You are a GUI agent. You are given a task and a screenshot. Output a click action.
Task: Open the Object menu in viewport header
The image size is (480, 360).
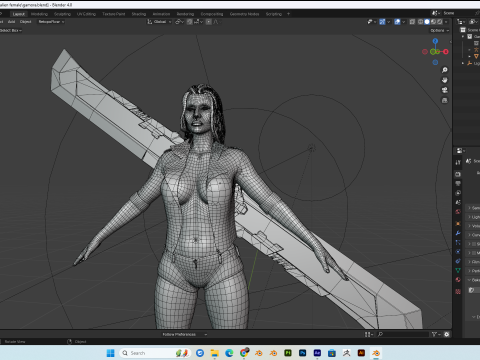pyautogui.click(x=25, y=22)
